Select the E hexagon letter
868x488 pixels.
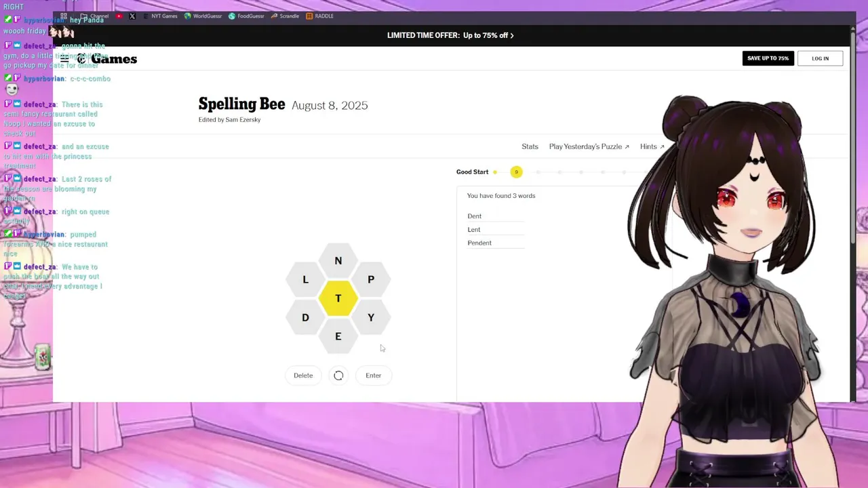pyautogui.click(x=338, y=336)
